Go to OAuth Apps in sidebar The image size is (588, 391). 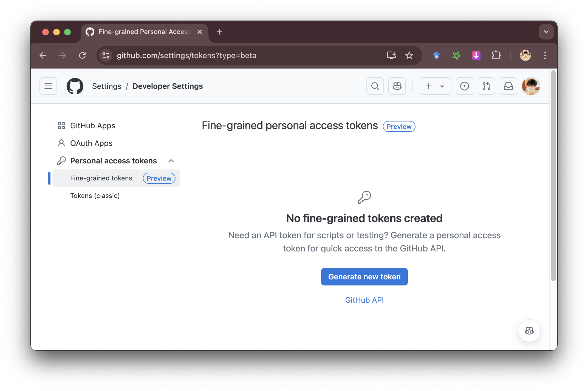pyautogui.click(x=91, y=143)
